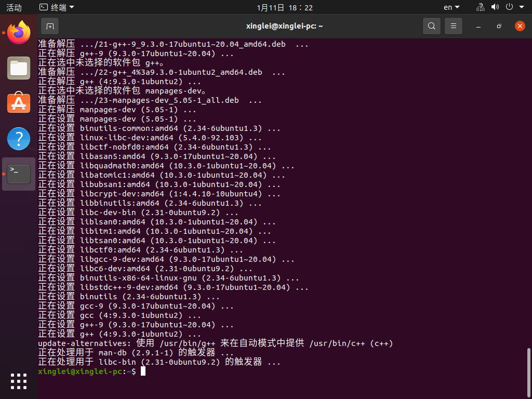Viewport: 532px width, 399px height.
Task: Click the line 22-g++_4%3a9.3.0-1ubuntu2_amd64.deb
Action: pos(162,72)
